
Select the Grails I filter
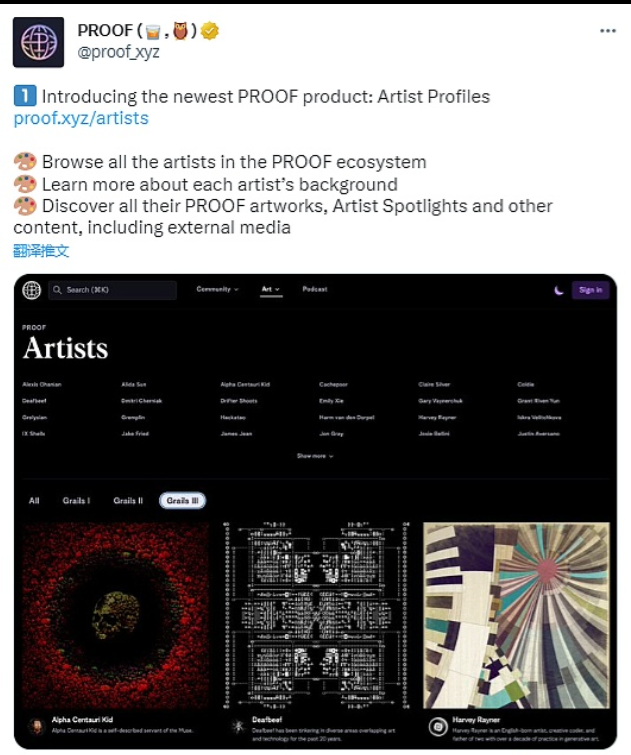click(75, 500)
